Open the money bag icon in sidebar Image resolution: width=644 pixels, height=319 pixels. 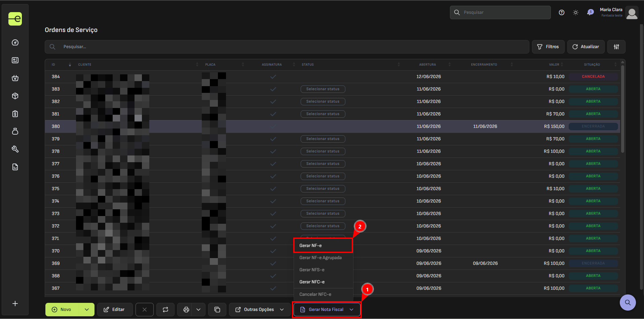pos(15,131)
